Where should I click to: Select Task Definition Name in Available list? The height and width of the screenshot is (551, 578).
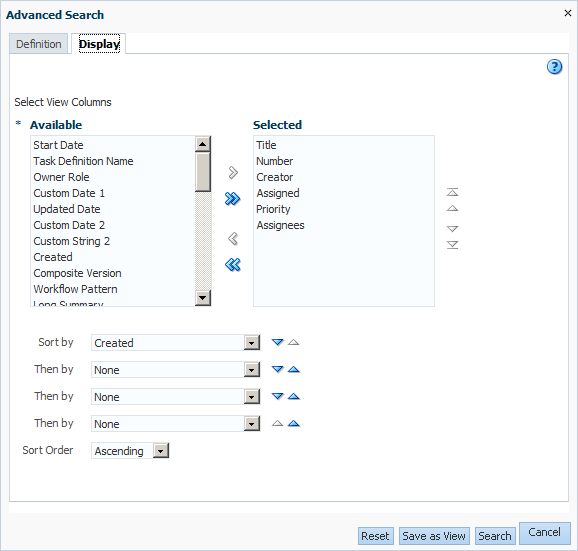click(x=83, y=161)
